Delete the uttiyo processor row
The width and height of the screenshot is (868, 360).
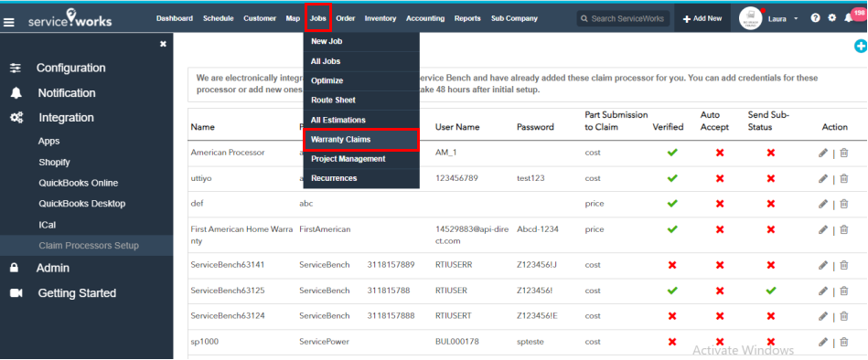tap(843, 178)
